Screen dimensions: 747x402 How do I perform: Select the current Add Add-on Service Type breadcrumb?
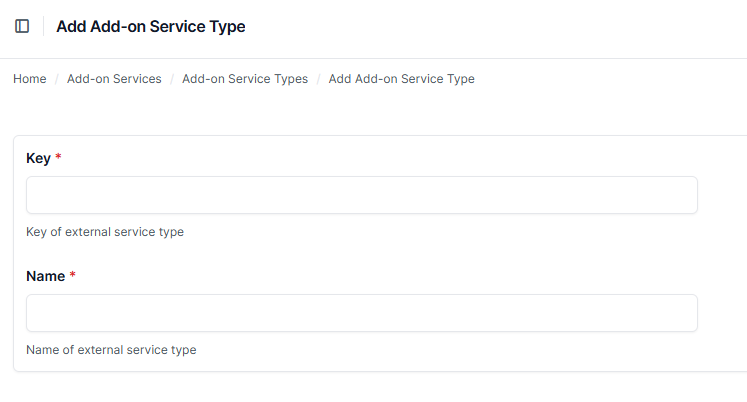pos(401,79)
